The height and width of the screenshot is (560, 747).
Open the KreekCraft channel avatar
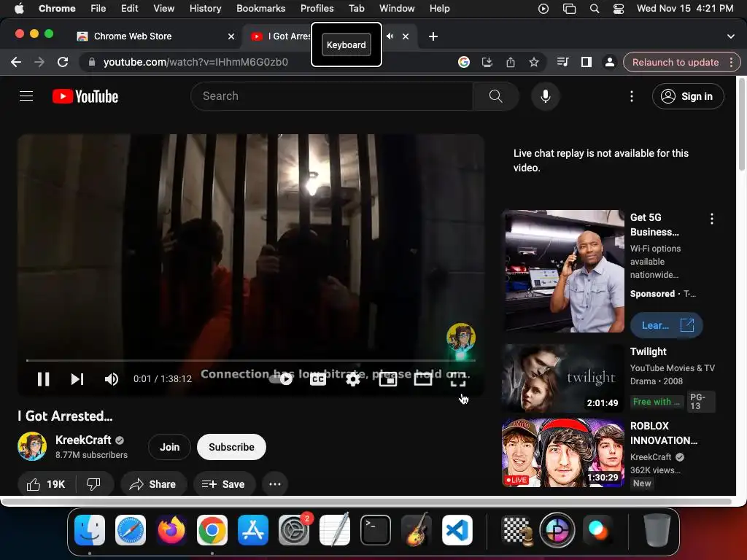tap(32, 446)
